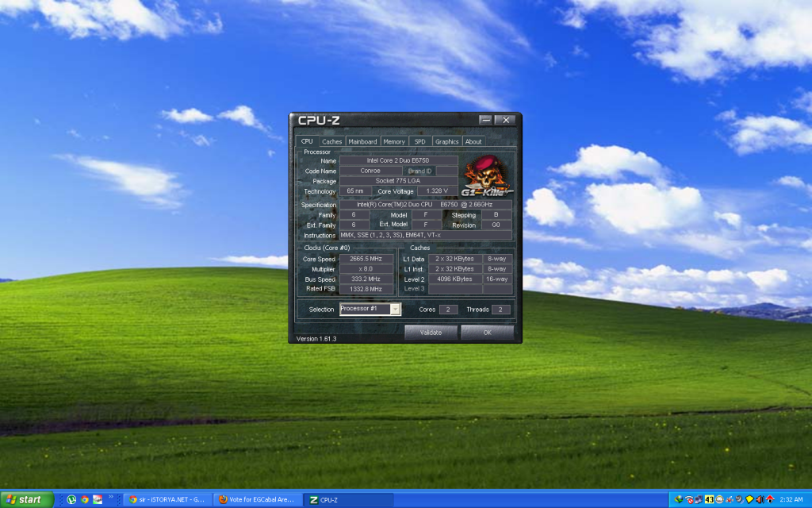
Task: Minimize the CPU-Z window
Action: click(485, 120)
